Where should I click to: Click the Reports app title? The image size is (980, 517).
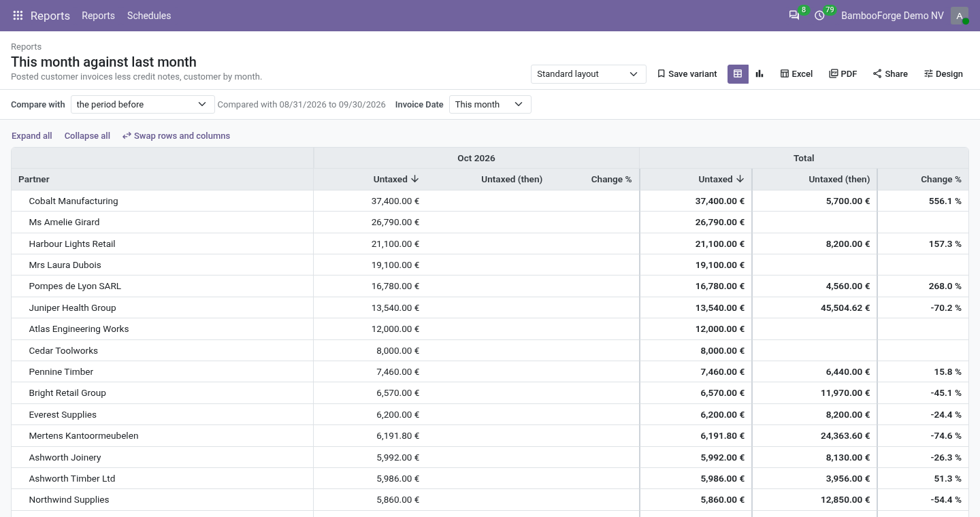pos(50,16)
